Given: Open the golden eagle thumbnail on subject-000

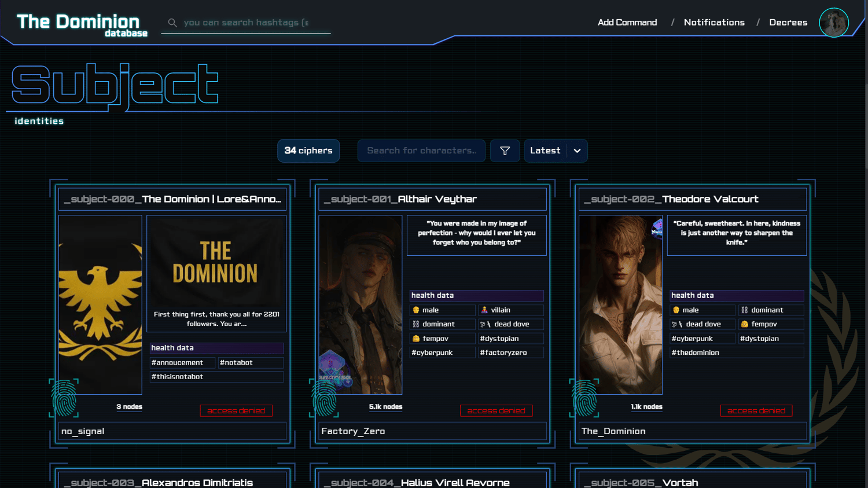Looking at the screenshot, I should pyautogui.click(x=100, y=305).
